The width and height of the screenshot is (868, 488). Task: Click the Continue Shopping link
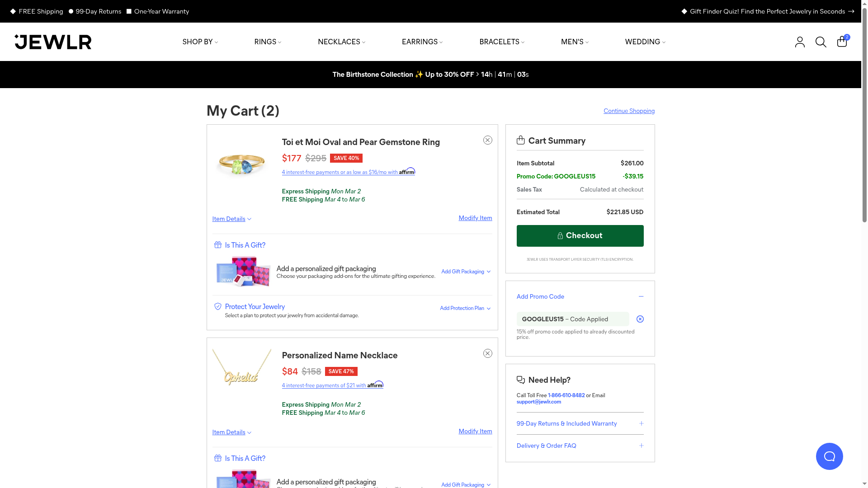[x=628, y=111]
